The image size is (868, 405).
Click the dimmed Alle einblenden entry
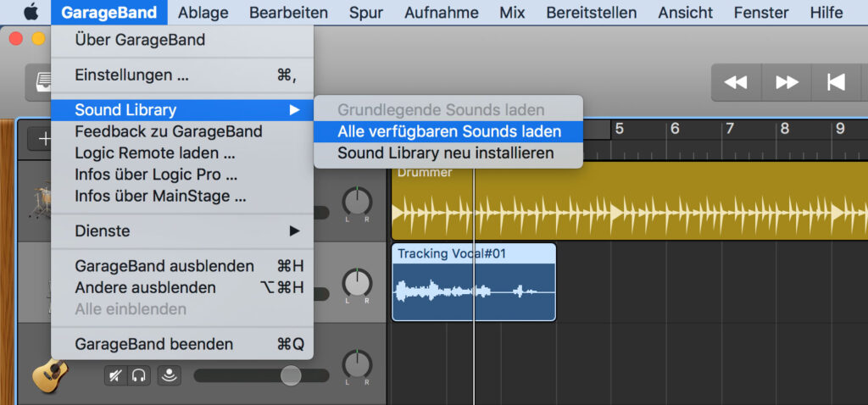182,308
